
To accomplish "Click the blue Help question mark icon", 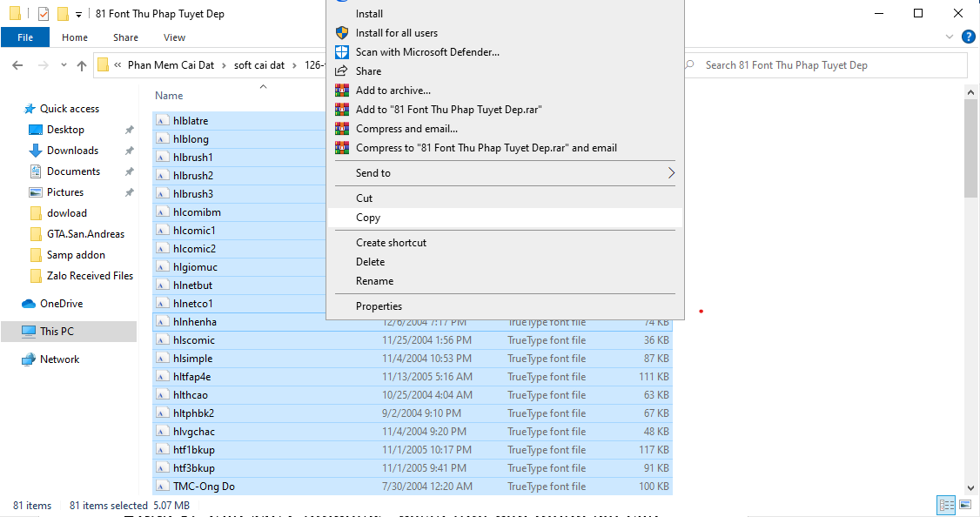I will coord(967,37).
